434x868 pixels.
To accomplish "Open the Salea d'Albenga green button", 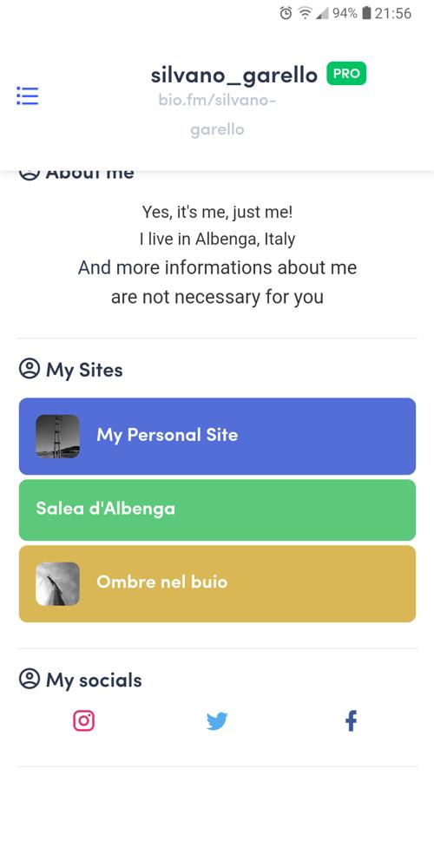I will (217, 510).
